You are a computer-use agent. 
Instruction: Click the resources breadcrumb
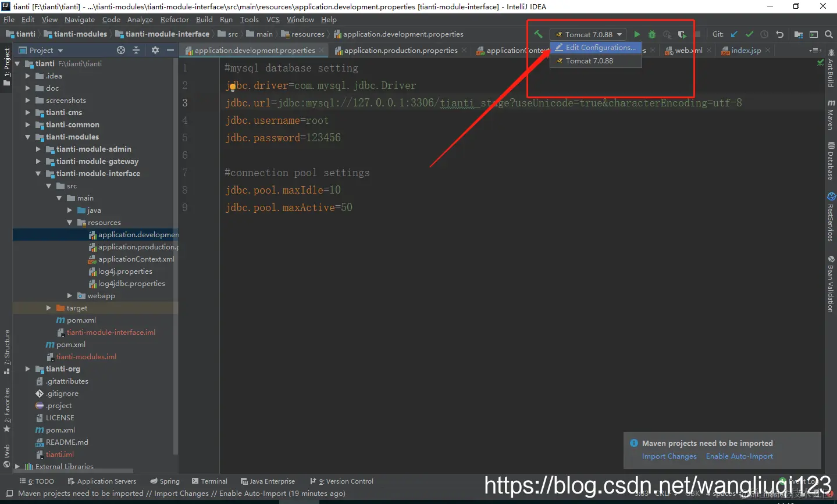(302, 34)
